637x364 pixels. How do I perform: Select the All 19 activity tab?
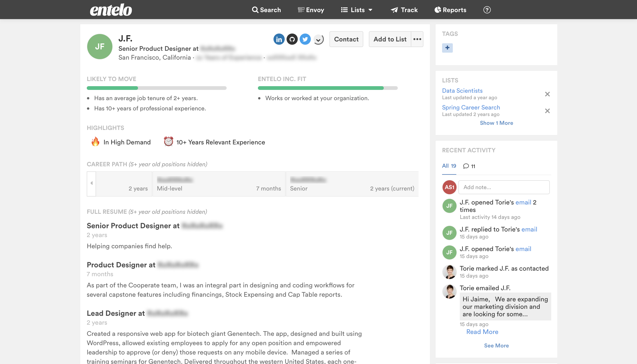449,166
